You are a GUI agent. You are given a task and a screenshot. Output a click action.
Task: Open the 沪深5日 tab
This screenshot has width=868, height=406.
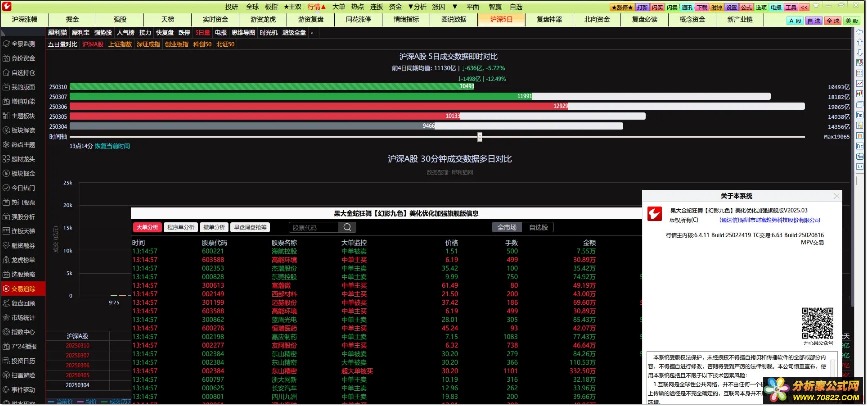pyautogui.click(x=501, y=19)
